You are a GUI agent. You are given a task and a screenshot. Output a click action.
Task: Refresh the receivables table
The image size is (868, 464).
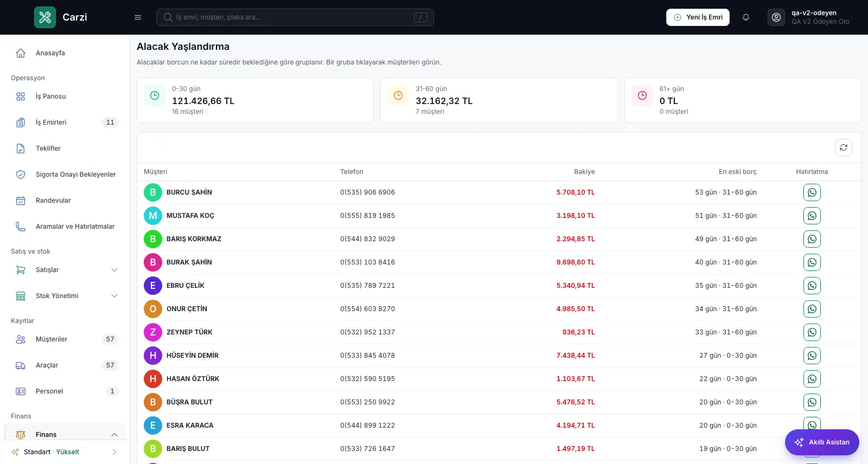tap(844, 147)
